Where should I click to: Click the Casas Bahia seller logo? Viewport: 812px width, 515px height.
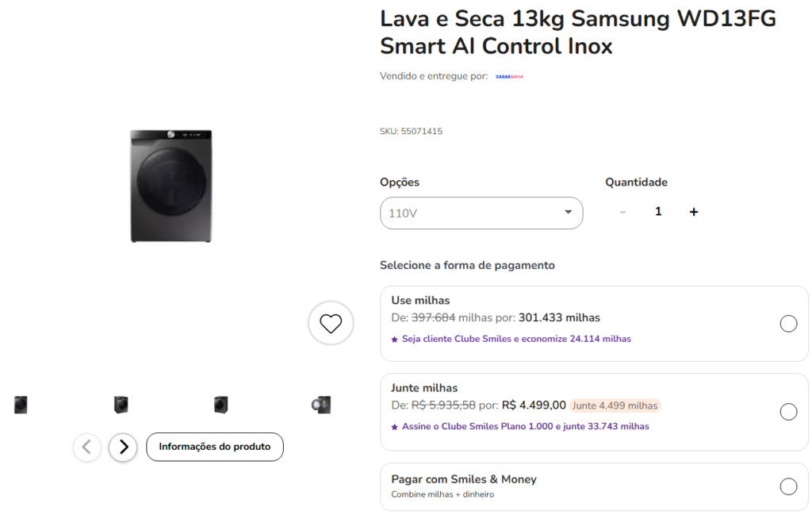510,77
